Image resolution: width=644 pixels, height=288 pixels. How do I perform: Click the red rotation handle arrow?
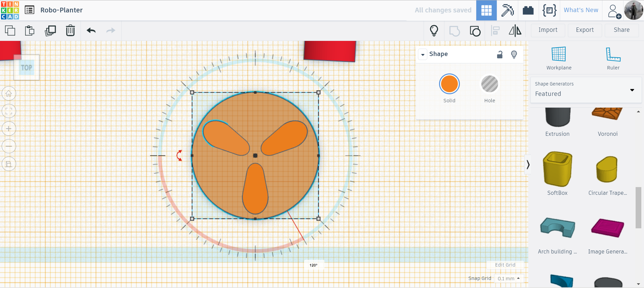click(179, 155)
